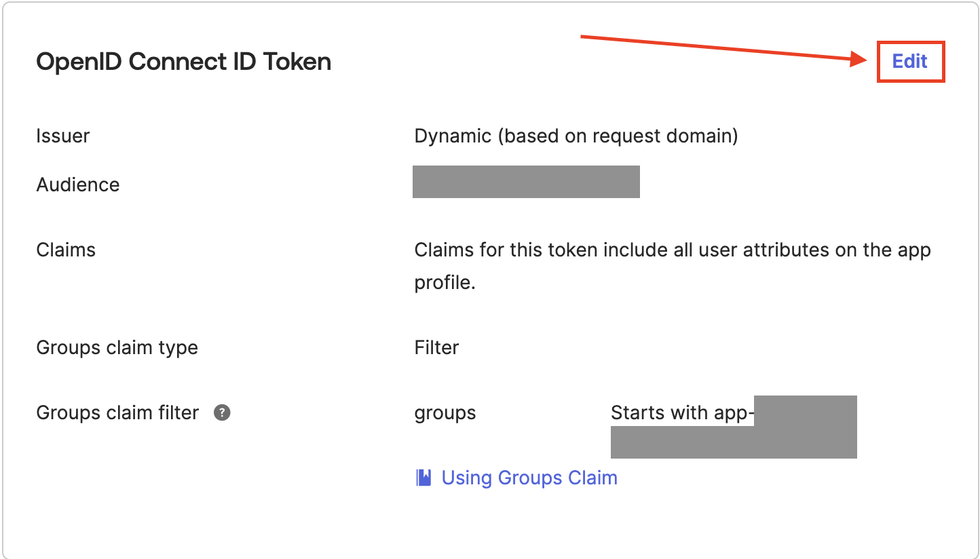Click the help icon next to Groups claim filter

click(x=222, y=412)
